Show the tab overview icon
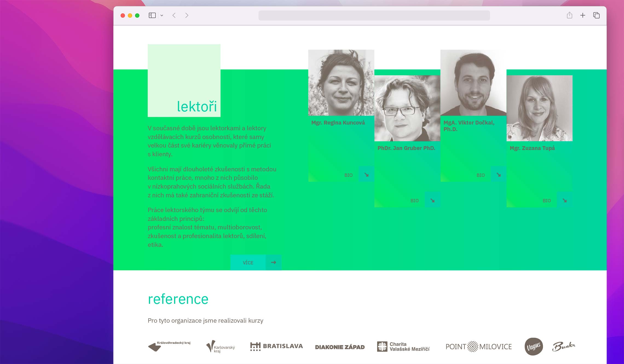 point(596,15)
